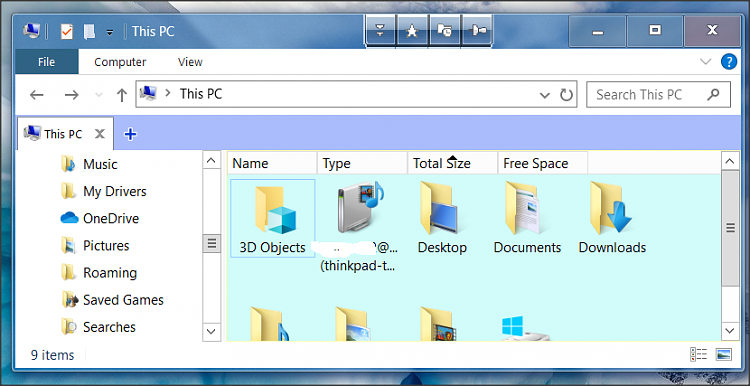The height and width of the screenshot is (386, 750).
Task: Open the Customize Quick Access Toolbar dropdown
Action: coord(110,33)
